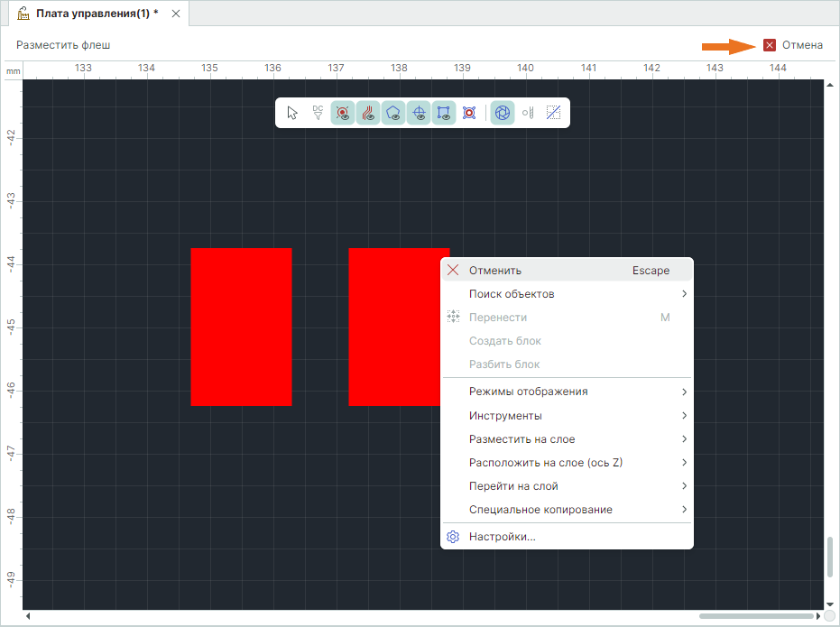The width and height of the screenshot is (840, 627).
Task: Open Настройки... from the context menu
Action: [503, 537]
